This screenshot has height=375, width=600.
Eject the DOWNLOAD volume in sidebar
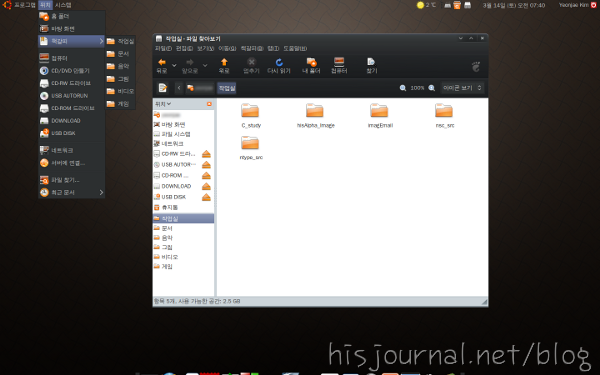206,186
